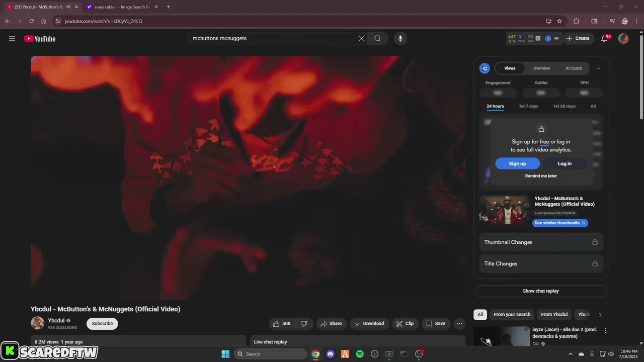Go to YouTube home via logo

[40, 39]
